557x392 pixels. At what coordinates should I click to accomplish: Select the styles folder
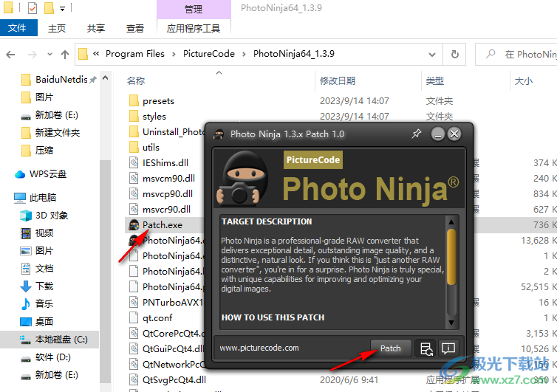pos(154,117)
